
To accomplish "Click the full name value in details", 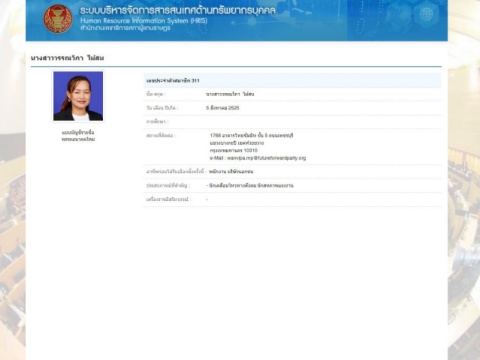I will click(230, 94).
